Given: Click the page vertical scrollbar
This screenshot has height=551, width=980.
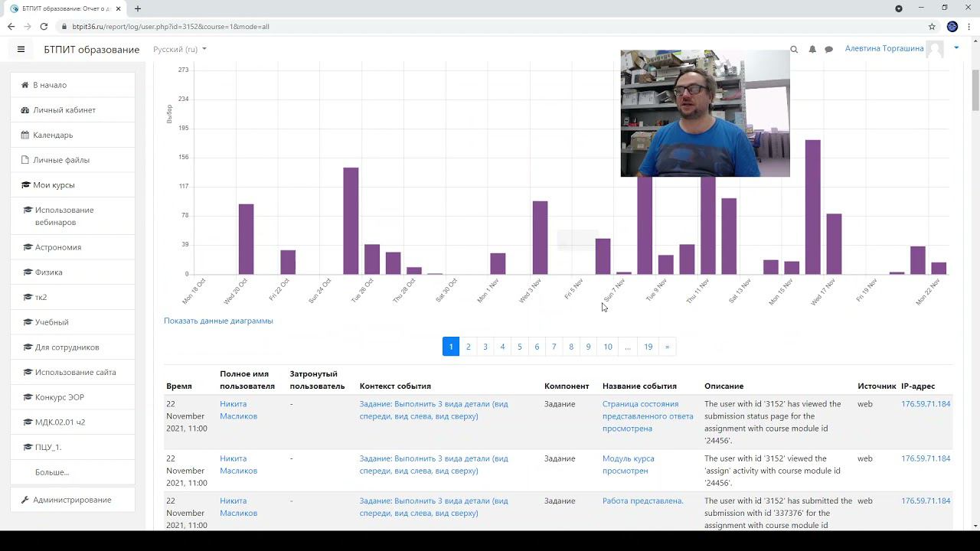Looking at the screenshot, I should [x=975, y=291].
